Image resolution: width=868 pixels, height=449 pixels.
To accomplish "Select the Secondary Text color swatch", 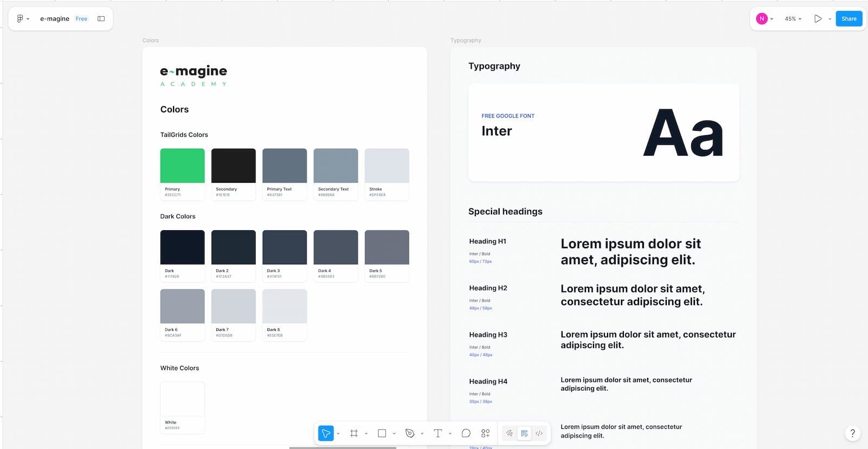I will click(336, 166).
